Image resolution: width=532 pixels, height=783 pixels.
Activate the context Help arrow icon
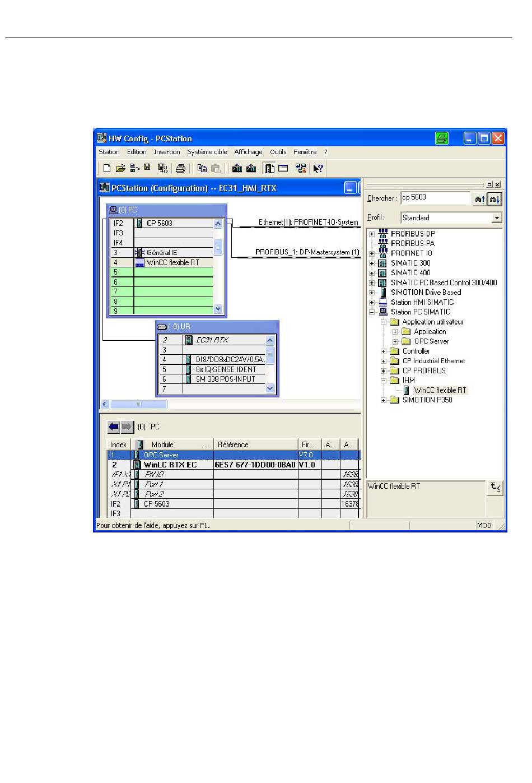point(318,168)
